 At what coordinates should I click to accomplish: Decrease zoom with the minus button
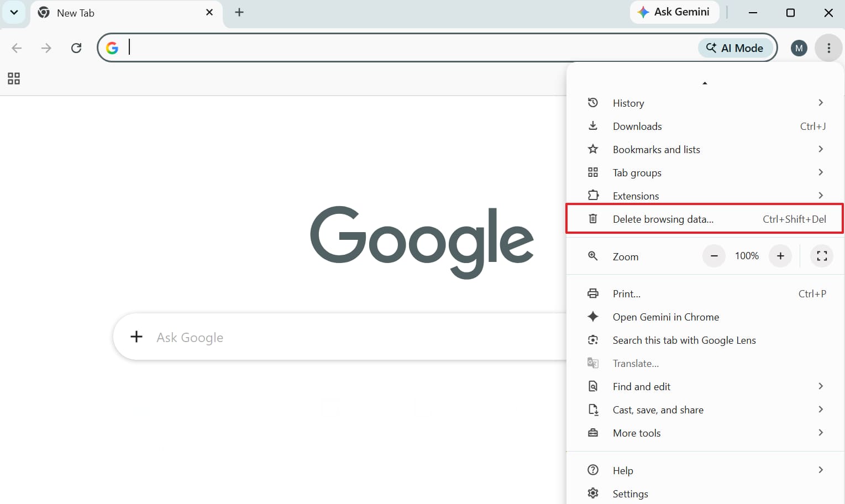(714, 256)
